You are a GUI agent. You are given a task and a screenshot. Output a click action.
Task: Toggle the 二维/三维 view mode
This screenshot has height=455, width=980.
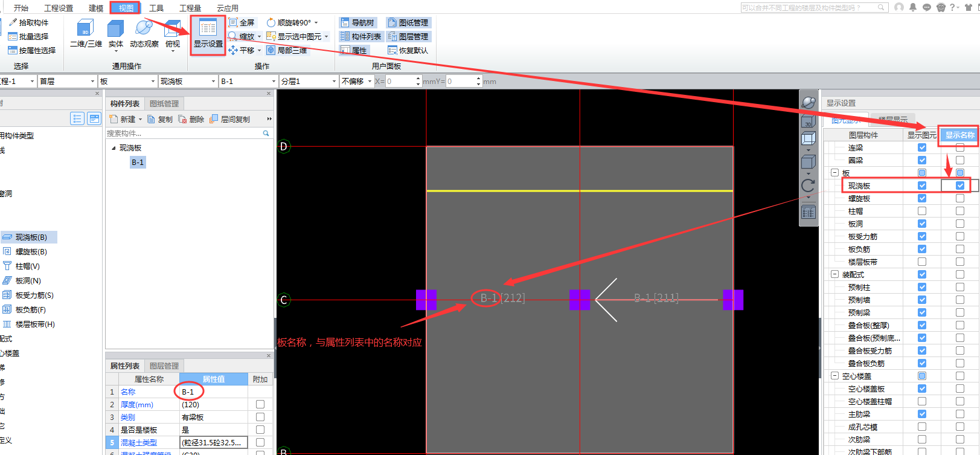click(x=86, y=34)
